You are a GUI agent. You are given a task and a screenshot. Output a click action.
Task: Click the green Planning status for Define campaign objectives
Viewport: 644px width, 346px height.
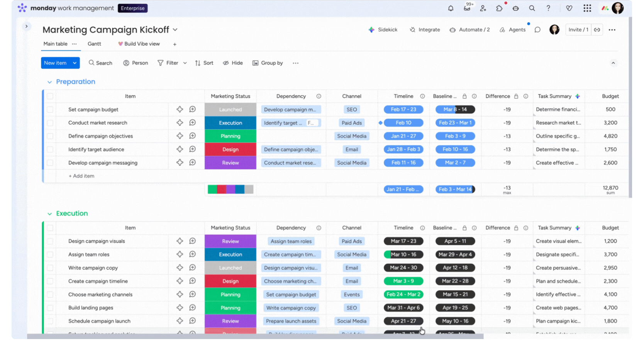[230, 136]
